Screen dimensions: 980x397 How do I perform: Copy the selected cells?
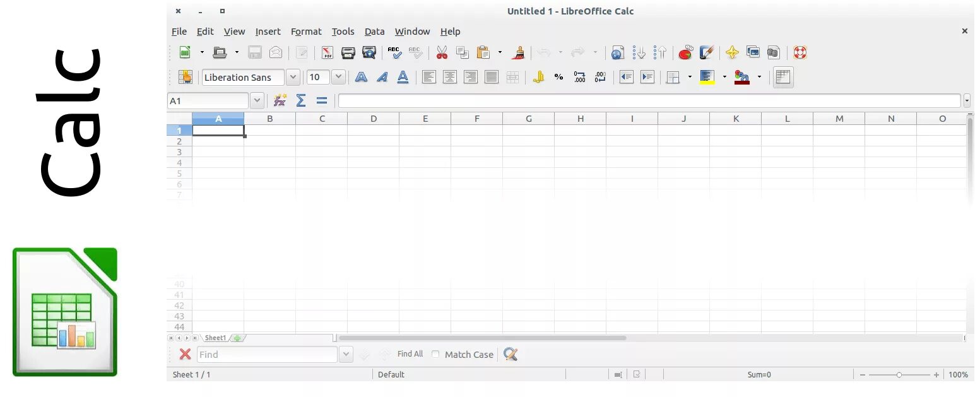coord(463,52)
